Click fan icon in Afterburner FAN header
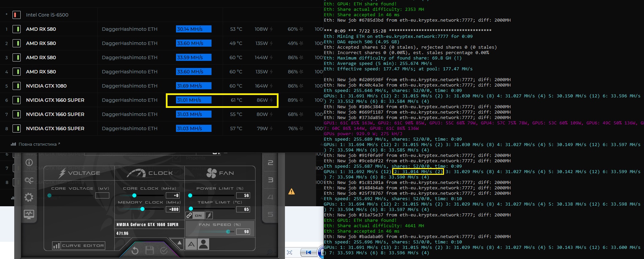 coord(212,173)
